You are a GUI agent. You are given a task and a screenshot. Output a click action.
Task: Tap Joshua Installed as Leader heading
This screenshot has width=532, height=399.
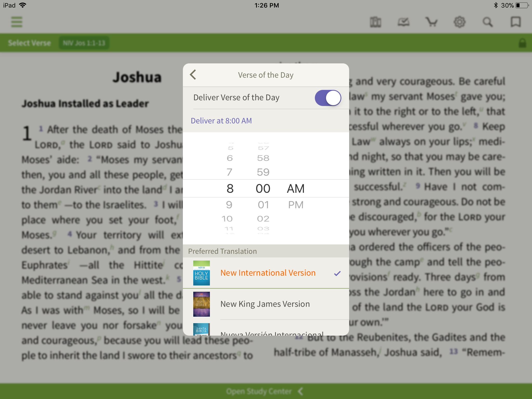pos(85,103)
